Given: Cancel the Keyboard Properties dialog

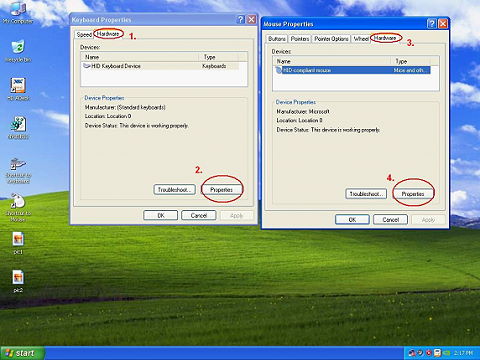Looking at the screenshot, I should click(x=199, y=215).
